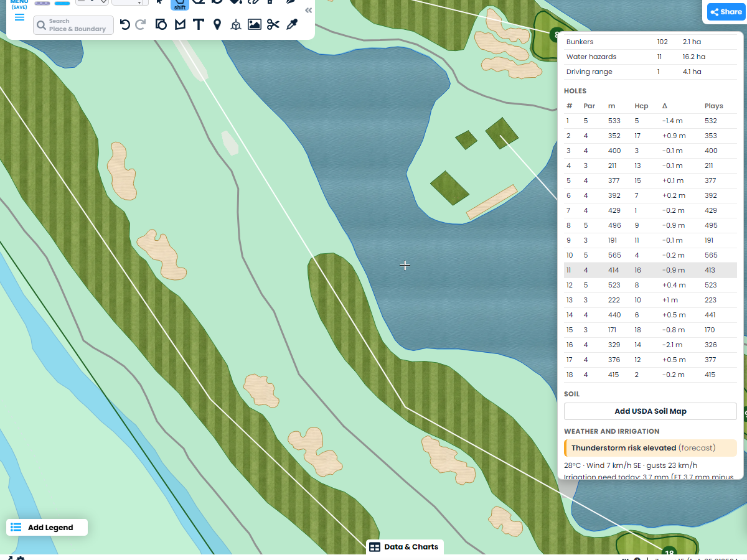
Task: Select hole 5 row with 377 m
Action: 651,180
